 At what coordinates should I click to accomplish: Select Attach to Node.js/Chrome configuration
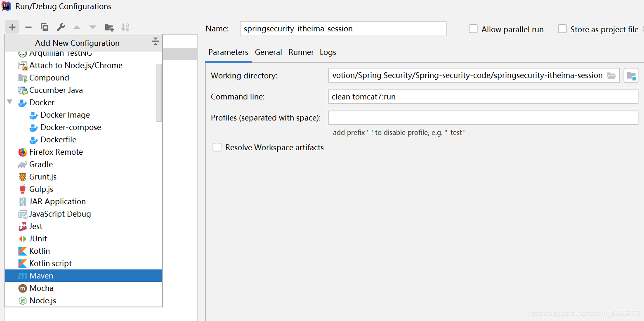pos(83,65)
